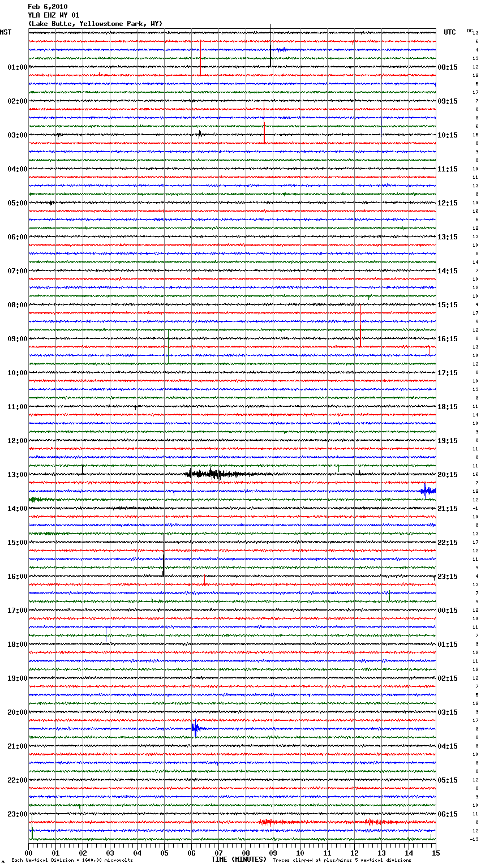The image size is (481, 868).
Task: Click the '18:15' UTC time label
Action: click(x=448, y=407)
